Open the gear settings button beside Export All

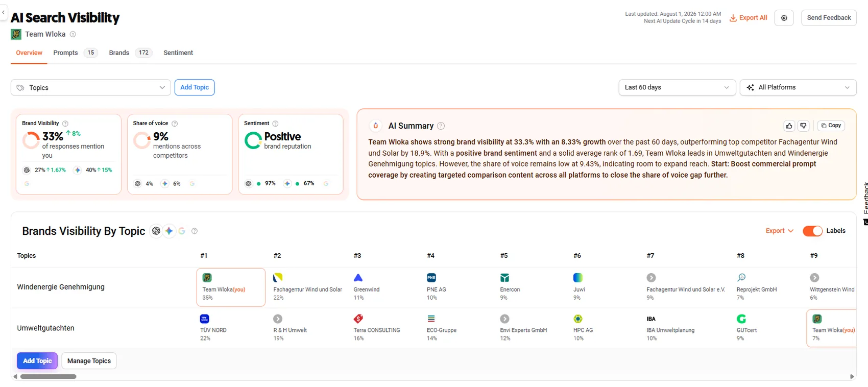tap(784, 18)
